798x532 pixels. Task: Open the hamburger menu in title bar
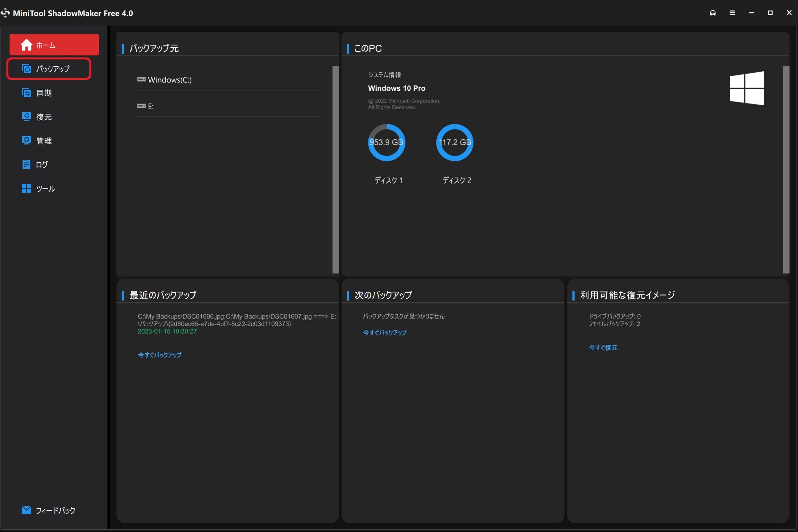732,13
